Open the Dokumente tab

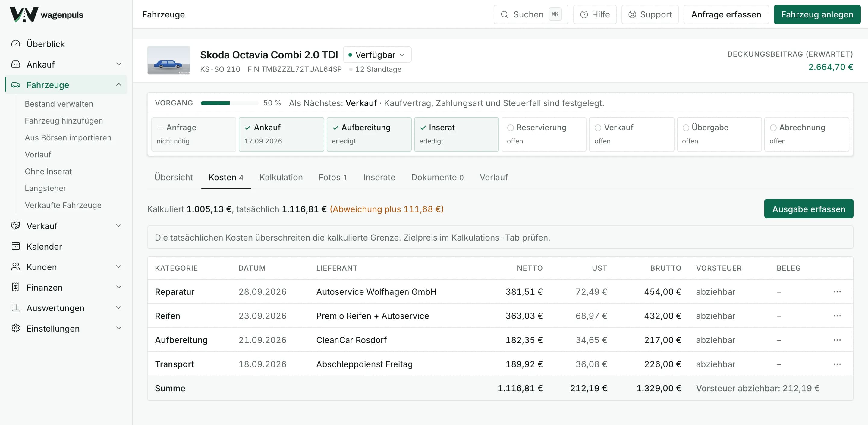coord(437,178)
